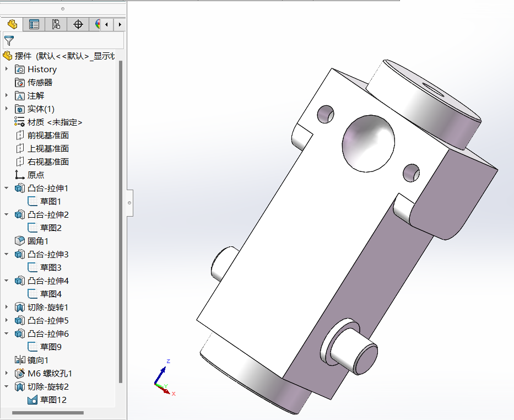Image resolution: width=514 pixels, height=420 pixels.
Task: Open the DimXpertManager crosshair tab
Action: 78,24
